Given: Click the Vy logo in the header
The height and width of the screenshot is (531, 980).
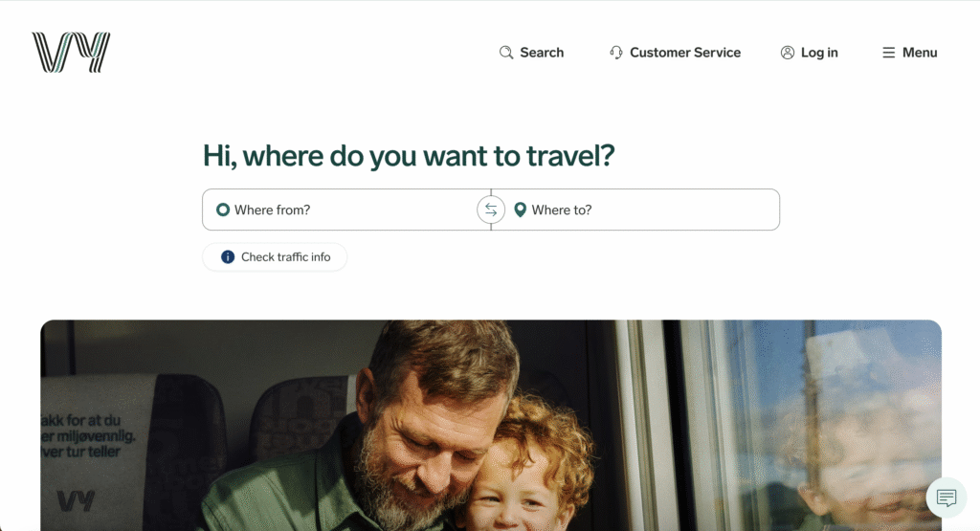Looking at the screenshot, I should (71, 53).
